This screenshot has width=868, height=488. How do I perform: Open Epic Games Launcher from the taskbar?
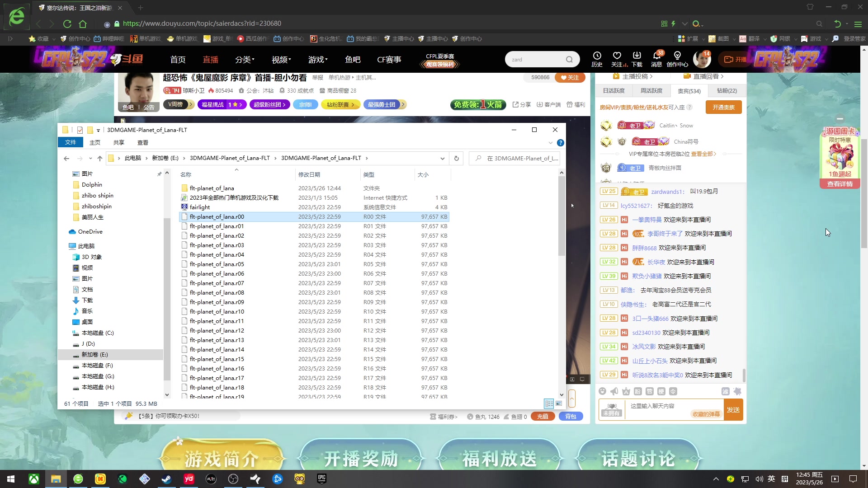[321, 479]
